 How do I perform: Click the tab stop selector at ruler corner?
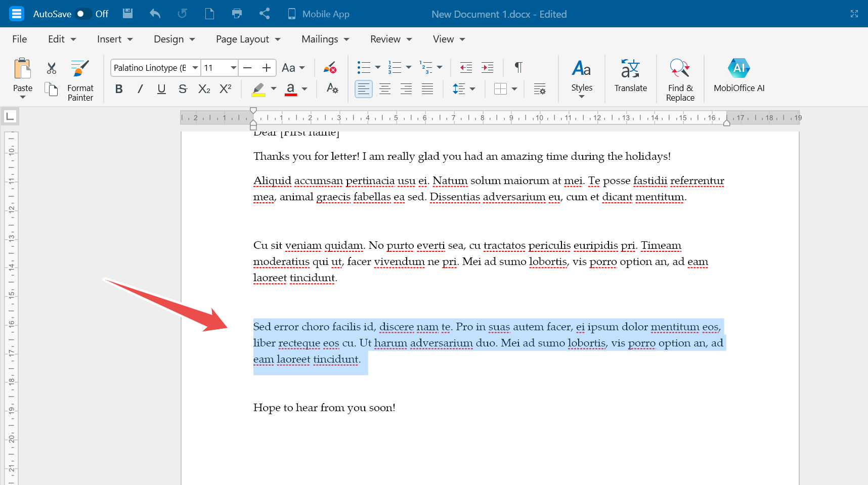10,116
